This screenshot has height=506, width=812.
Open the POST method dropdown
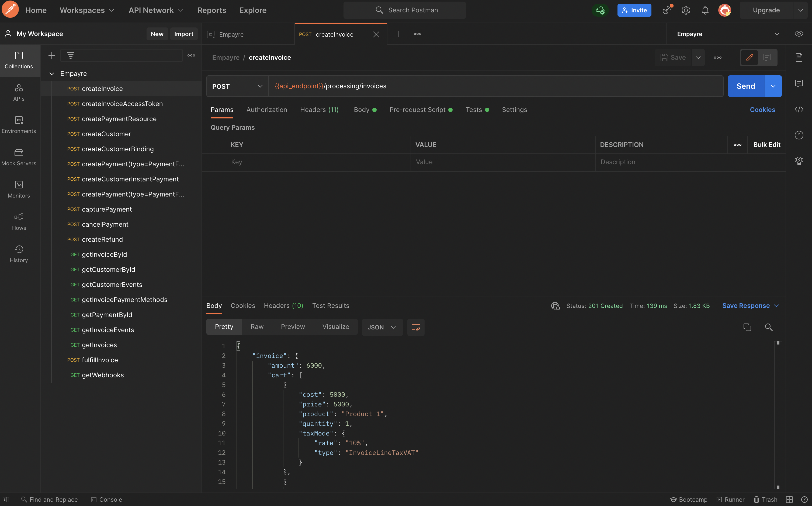[x=237, y=86]
